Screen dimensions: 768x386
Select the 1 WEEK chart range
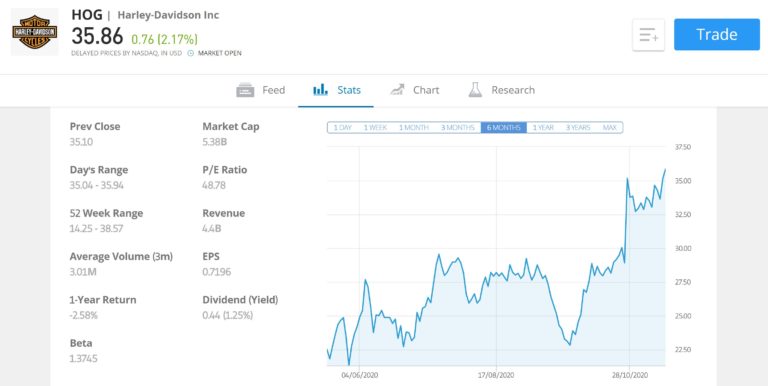pyautogui.click(x=375, y=127)
